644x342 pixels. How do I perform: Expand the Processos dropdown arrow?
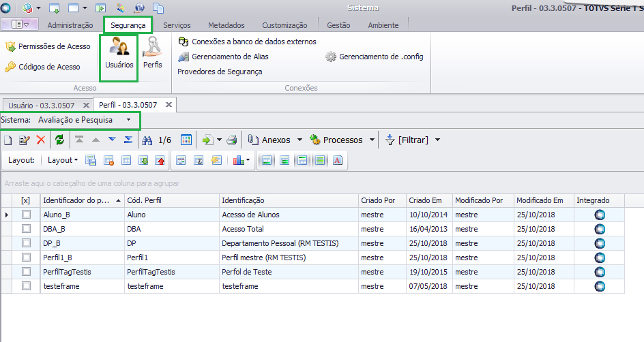coord(372,140)
